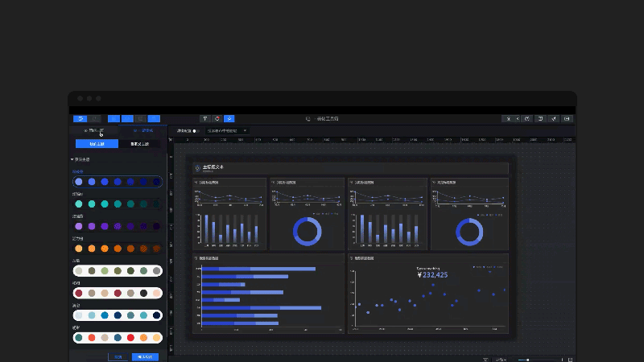Image resolution: width=644 pixels, height=362 pixels.
Task: Click the zoom slider at bottom right
Action: [x=539, y=360]
